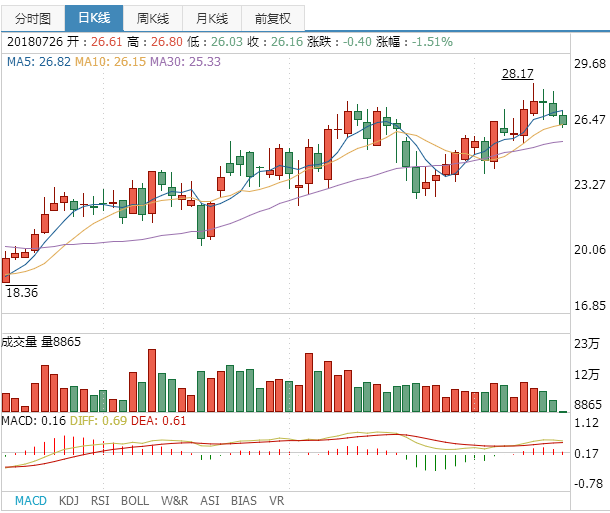The image size is (610, 513).
Task: Select the MACD indicator tab
Action: [31, 500]
